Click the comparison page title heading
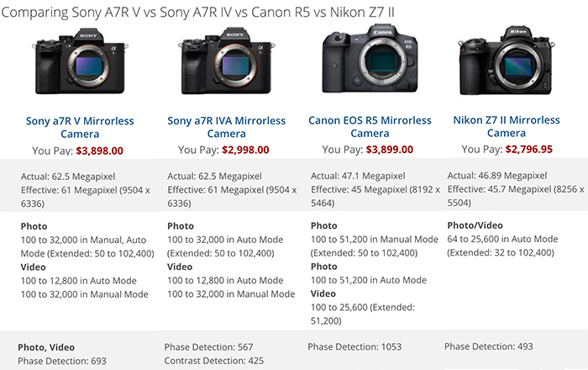This screenshot has height=370, width=588. (198, 13)
